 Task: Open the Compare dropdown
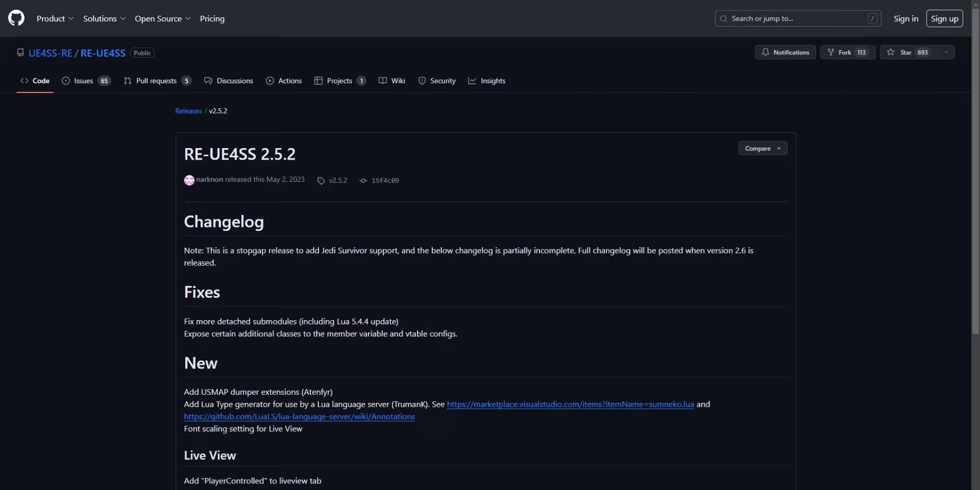pos(762,148)
